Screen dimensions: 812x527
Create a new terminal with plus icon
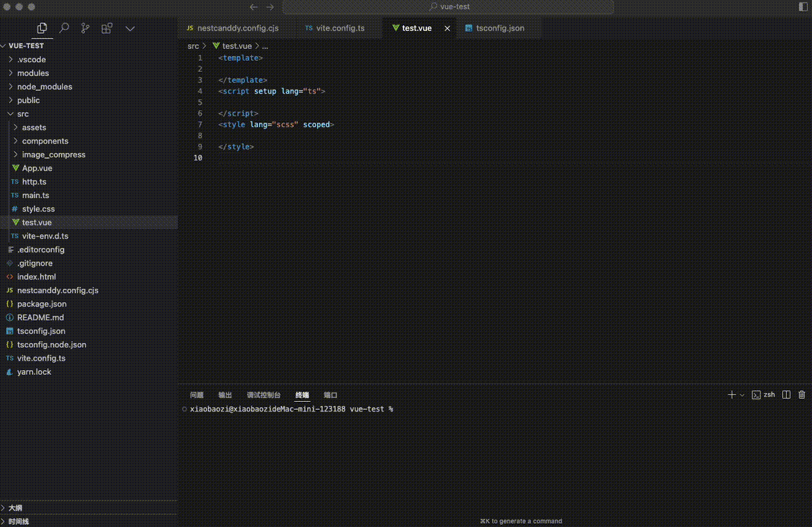click(x=731, y=394)
